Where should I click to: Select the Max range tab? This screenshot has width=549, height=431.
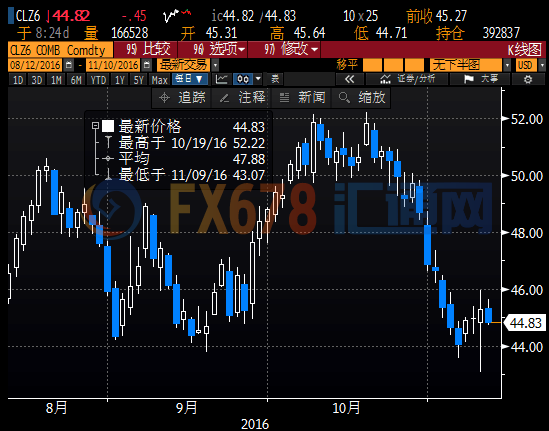click(160, 80)
